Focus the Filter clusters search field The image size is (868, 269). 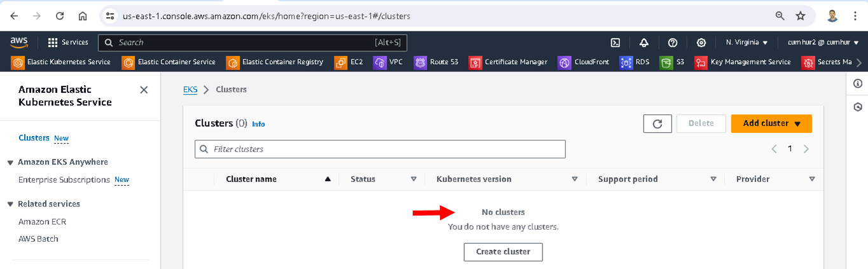click(380, 149)
